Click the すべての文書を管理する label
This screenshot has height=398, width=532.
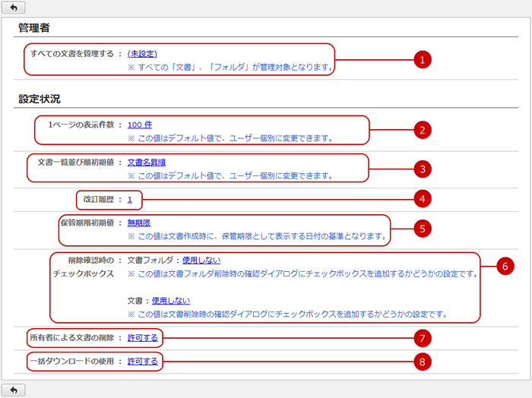pyautogui.click(x=72, y=54)
